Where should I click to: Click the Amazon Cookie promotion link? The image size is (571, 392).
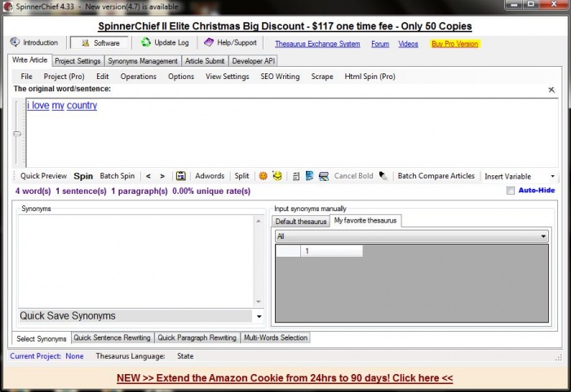(x=285, y=378)
